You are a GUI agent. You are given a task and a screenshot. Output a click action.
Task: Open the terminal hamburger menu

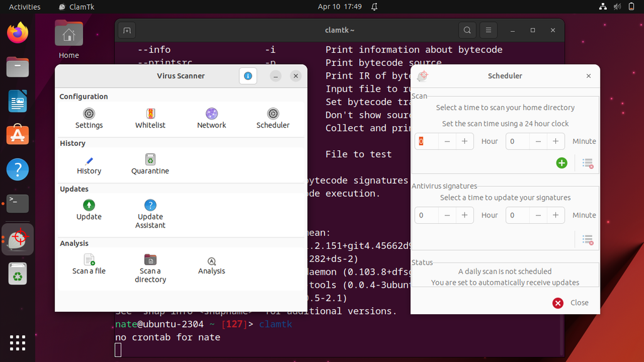coord(488,30)
